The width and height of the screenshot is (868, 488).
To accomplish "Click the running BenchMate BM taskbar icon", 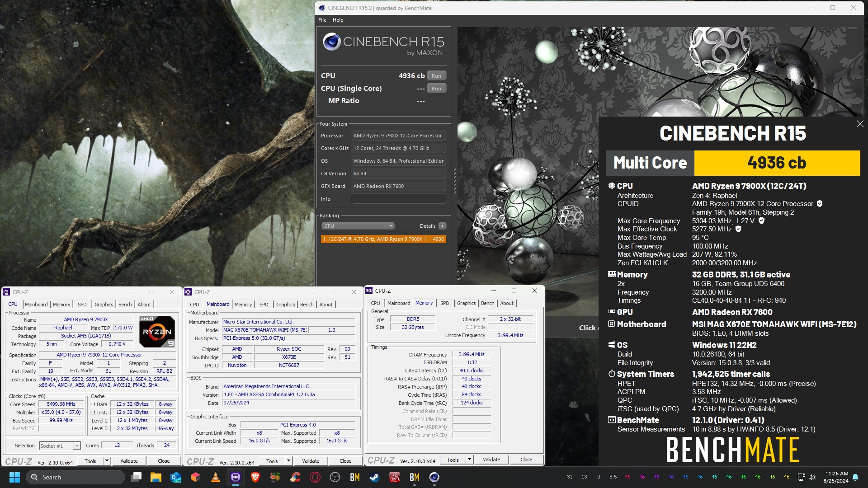I will click(415, 477).
